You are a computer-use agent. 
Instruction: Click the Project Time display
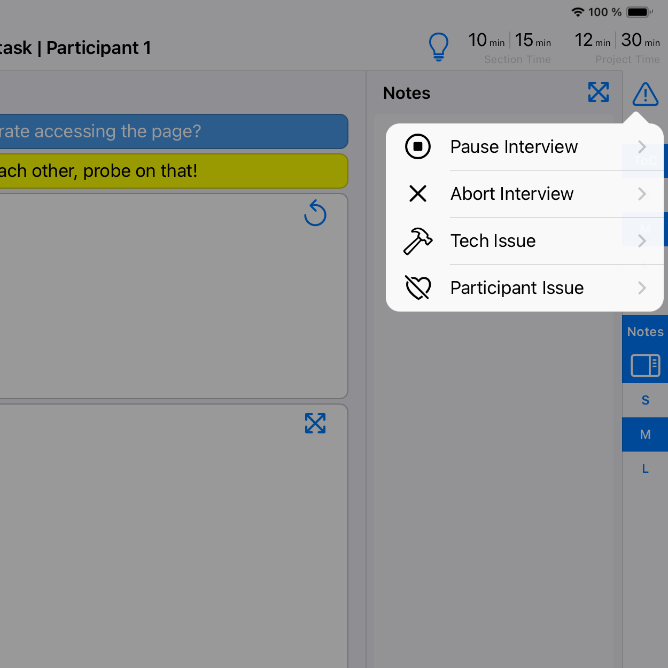617,46
